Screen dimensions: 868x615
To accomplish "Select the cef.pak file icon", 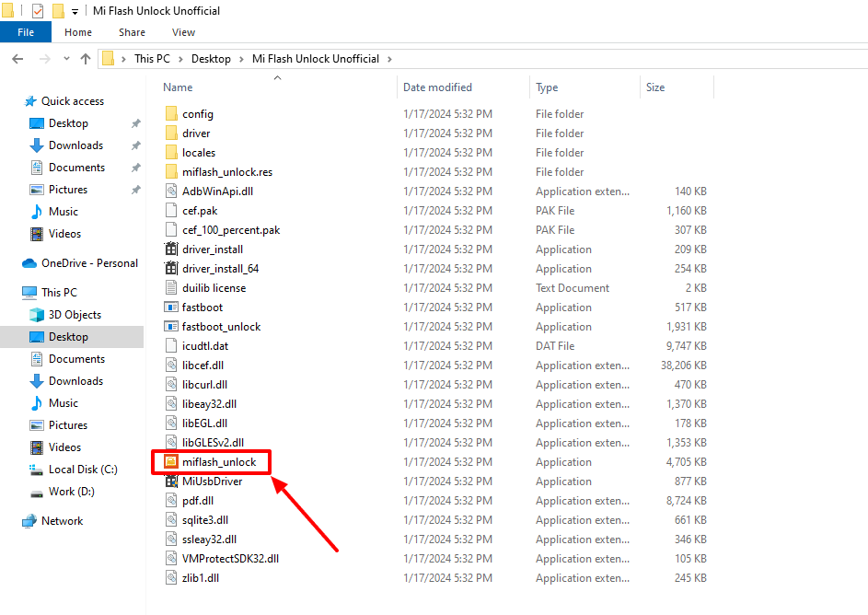I will tap(171, 210).
